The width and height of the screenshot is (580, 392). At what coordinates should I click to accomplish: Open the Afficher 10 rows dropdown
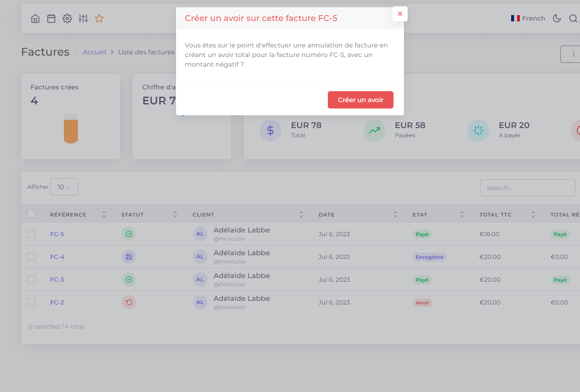pos(64,187)
